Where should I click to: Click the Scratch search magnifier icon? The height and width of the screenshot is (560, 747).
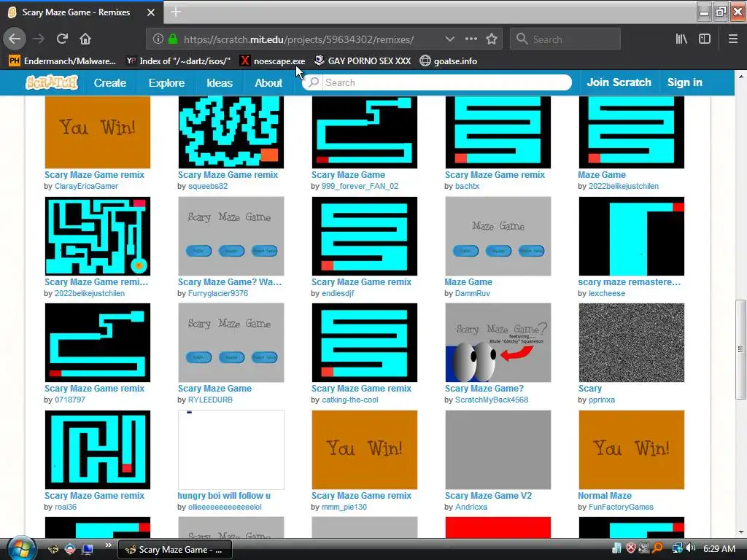(314, 82)
